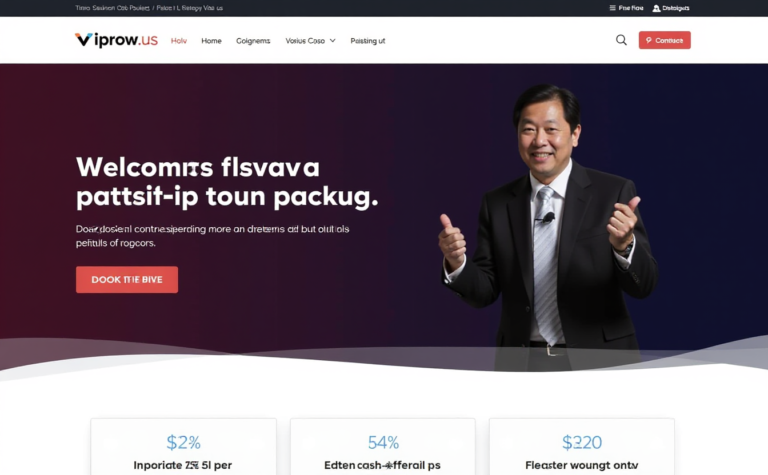Click the man giving thumbs up image
Image resolution: width=768 pixels, height=475 pixels.
[549, 225]
